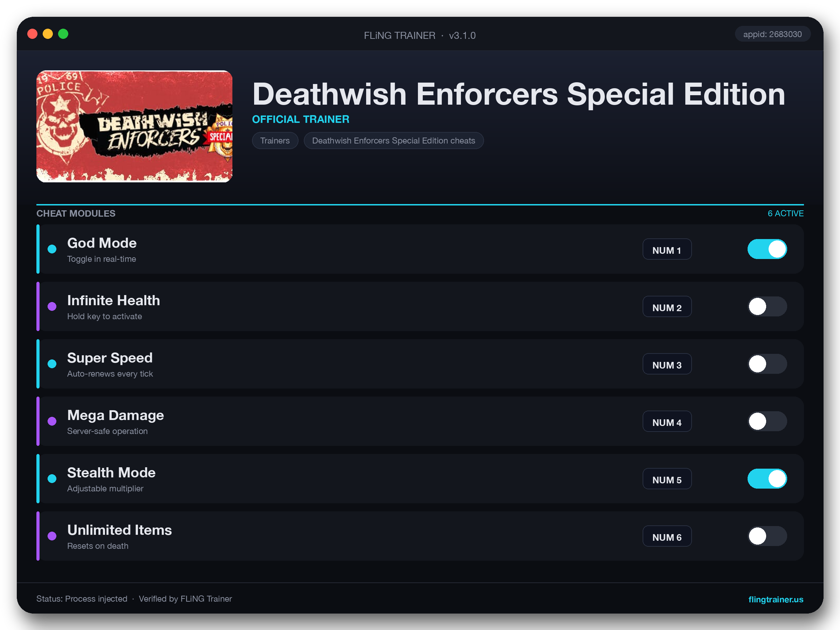Click the NUM 5 hotkey button

(x=667, y=478)
